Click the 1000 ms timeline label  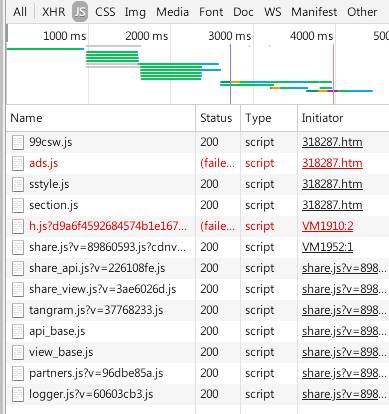coord(65,36)
